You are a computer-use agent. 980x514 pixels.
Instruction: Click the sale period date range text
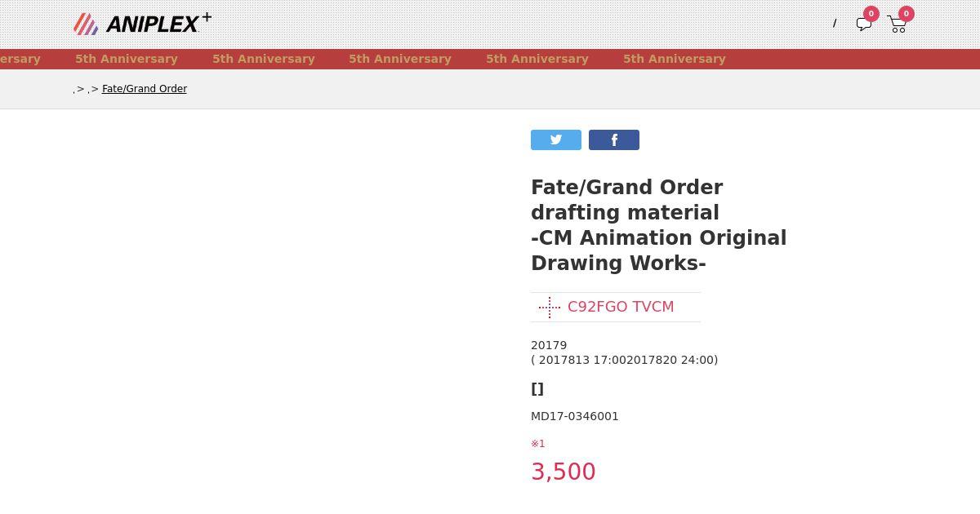click(625, 360)
